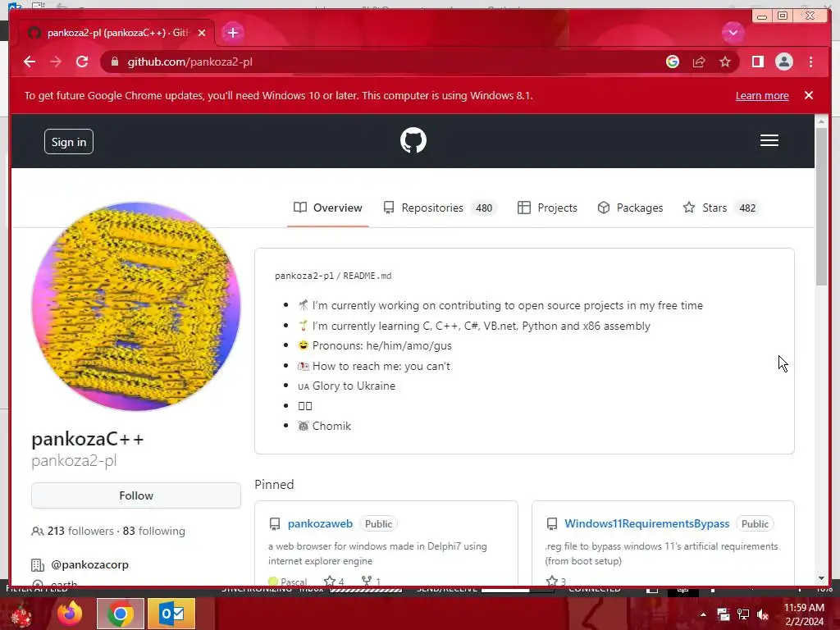The height and width of the screenshot is (630, 840).
Task: Expand the tab search dropdown arrow
Action: click(x=733, y=33)
